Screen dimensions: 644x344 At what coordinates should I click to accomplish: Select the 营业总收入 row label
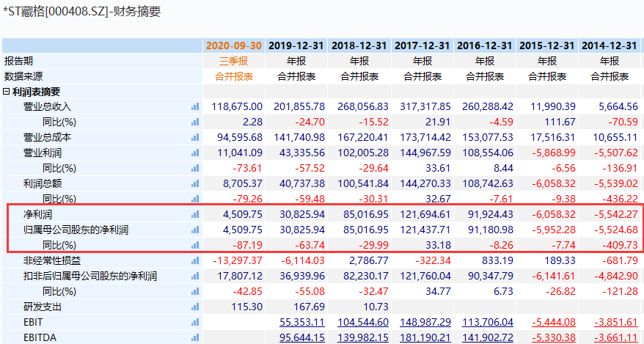[47, 107]
